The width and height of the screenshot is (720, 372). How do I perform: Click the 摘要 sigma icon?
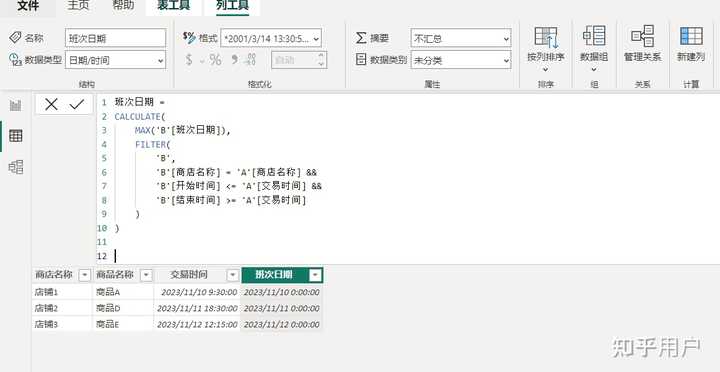click(361, 38)
